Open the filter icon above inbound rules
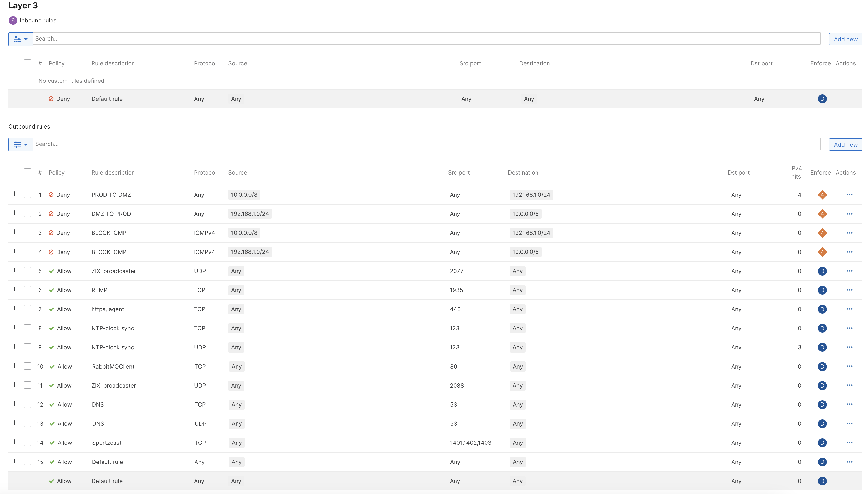This screenshot has width=868, height=494. click(x=18, y=39)
